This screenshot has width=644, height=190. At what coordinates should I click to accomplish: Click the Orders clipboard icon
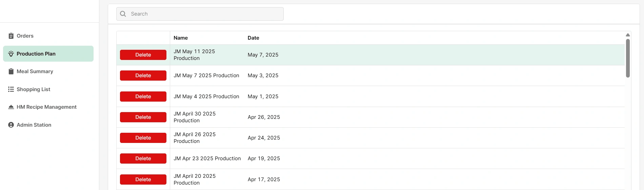pyautogui.click(x=11, y=36)
